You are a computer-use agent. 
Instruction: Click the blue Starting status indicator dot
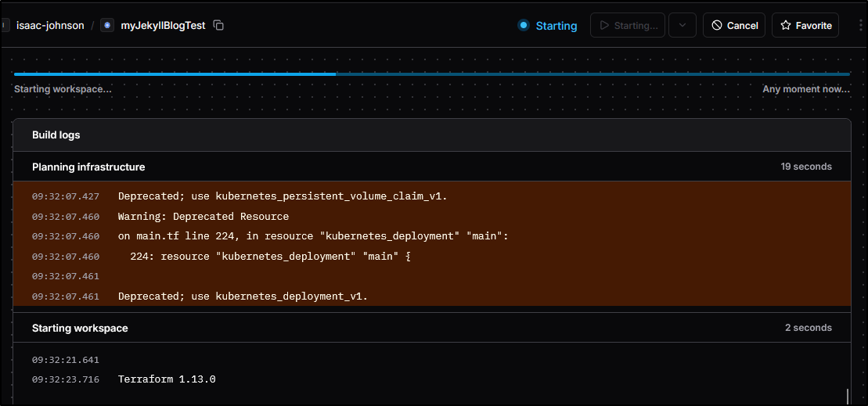[x=524, y=25]
